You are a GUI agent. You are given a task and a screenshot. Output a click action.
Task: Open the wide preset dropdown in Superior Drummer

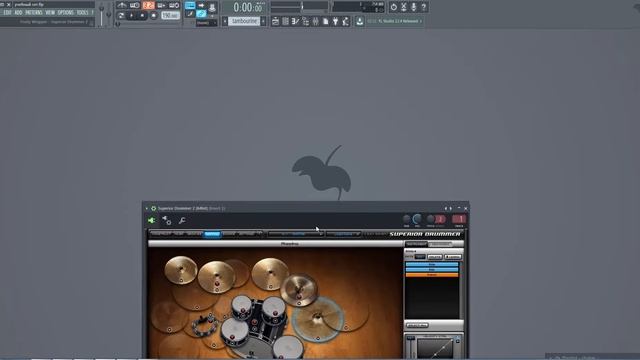tap(296, 234)
